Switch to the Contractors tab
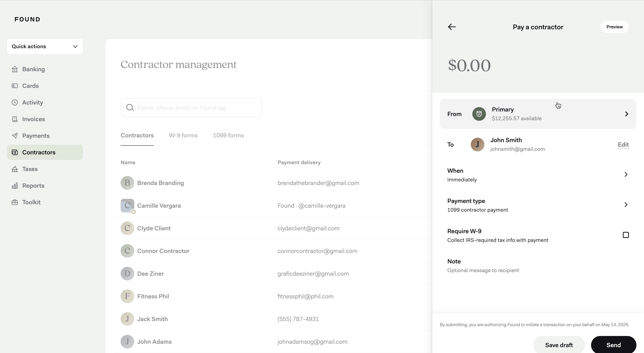This screenshot has width=644, height=353. click(x=137, y=135)
